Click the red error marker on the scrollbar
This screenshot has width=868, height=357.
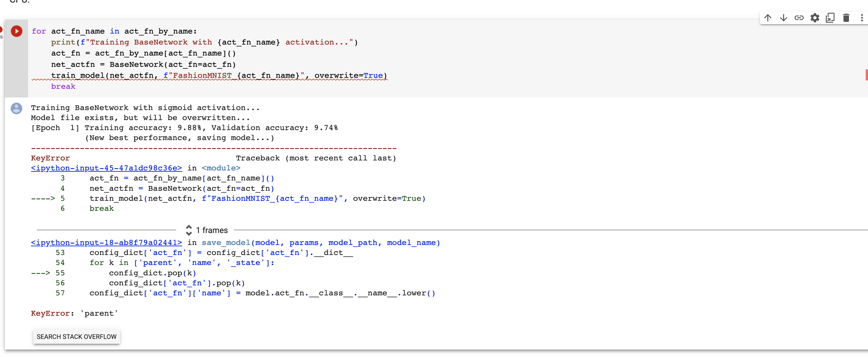click(x=866, y=75)
